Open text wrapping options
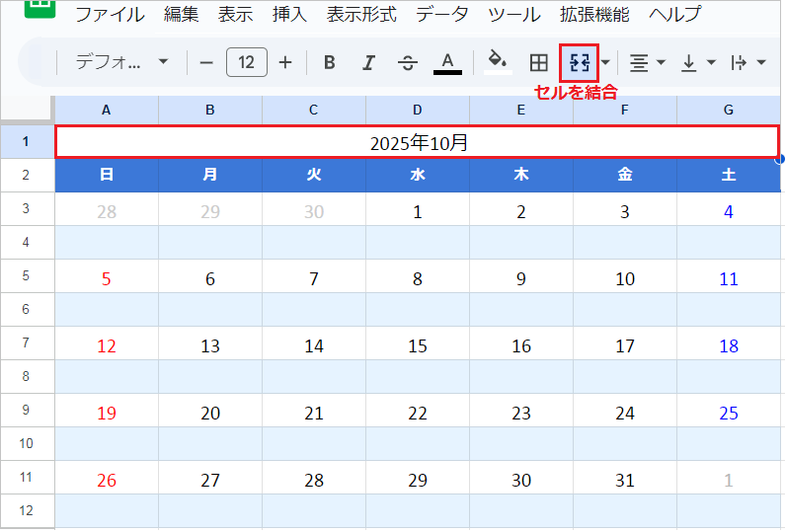This screenshot has height=532, width=786. pyautogui.click(x=747, y=63)
